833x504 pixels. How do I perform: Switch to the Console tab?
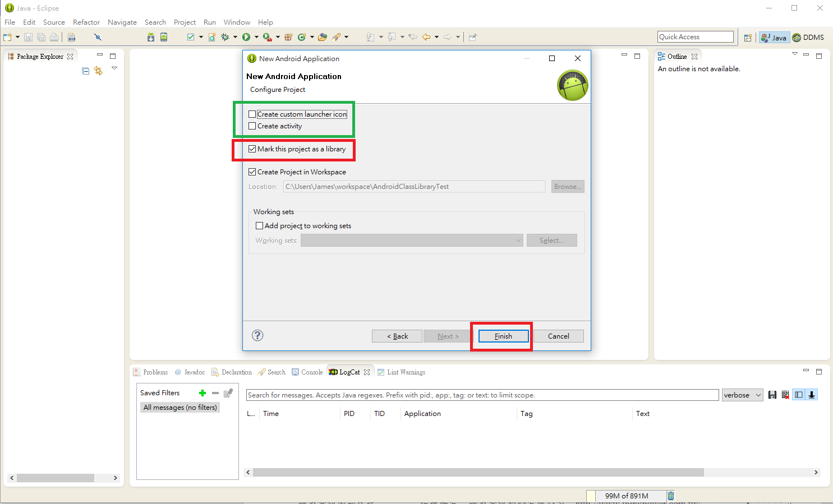[307, 372]
